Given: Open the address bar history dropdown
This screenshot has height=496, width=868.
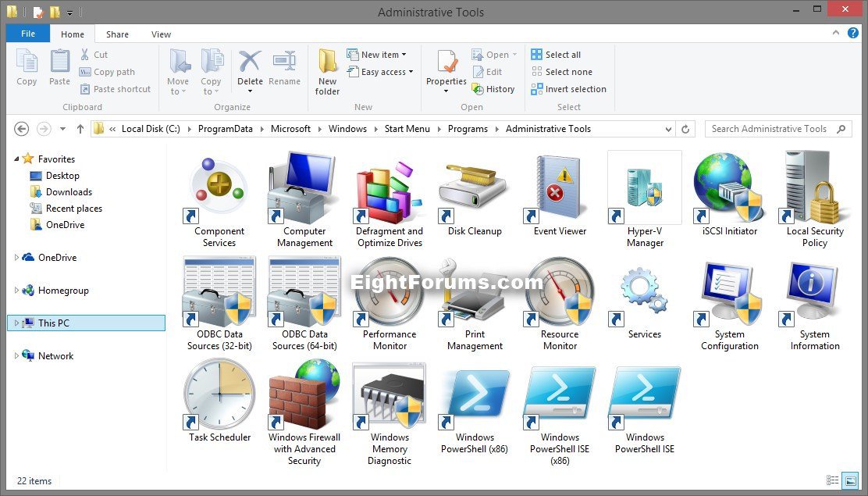Looking at the screenshot, I should click(669, 129).
